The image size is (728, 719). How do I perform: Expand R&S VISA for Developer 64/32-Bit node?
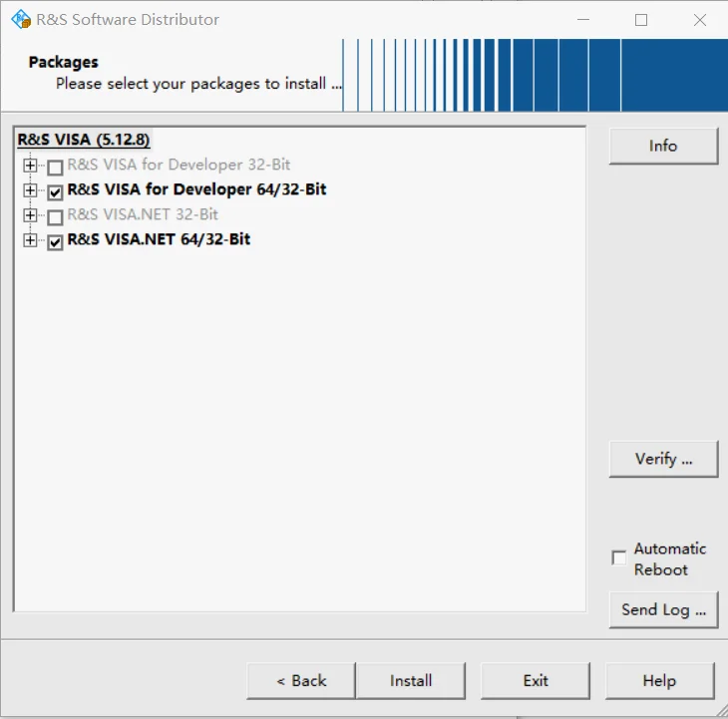click(x=30, y=190)
